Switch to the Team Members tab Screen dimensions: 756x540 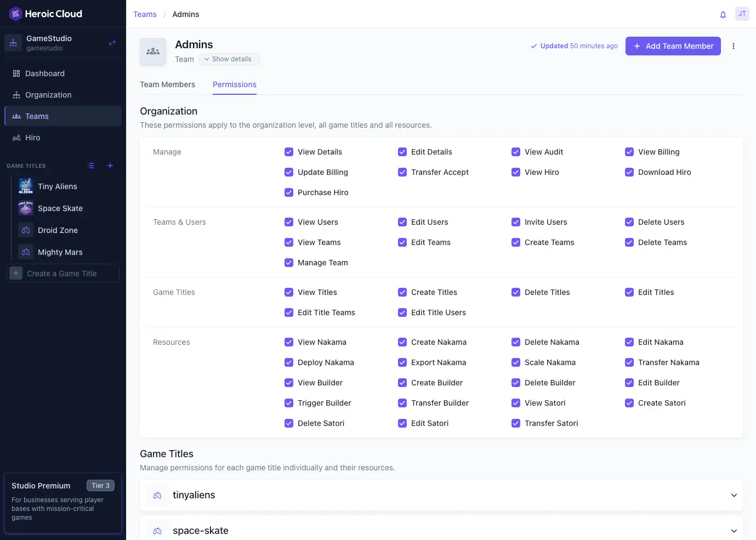pyautogui.click(x=167, y=84)
